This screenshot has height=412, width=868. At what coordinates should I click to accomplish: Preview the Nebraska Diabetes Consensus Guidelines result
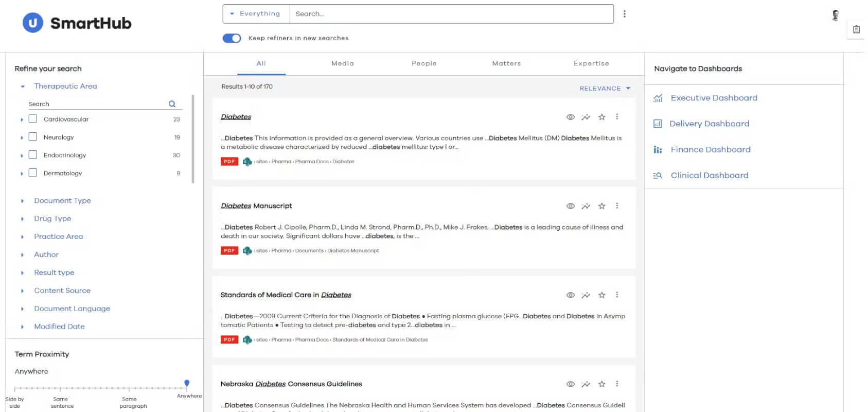(571, 384)
